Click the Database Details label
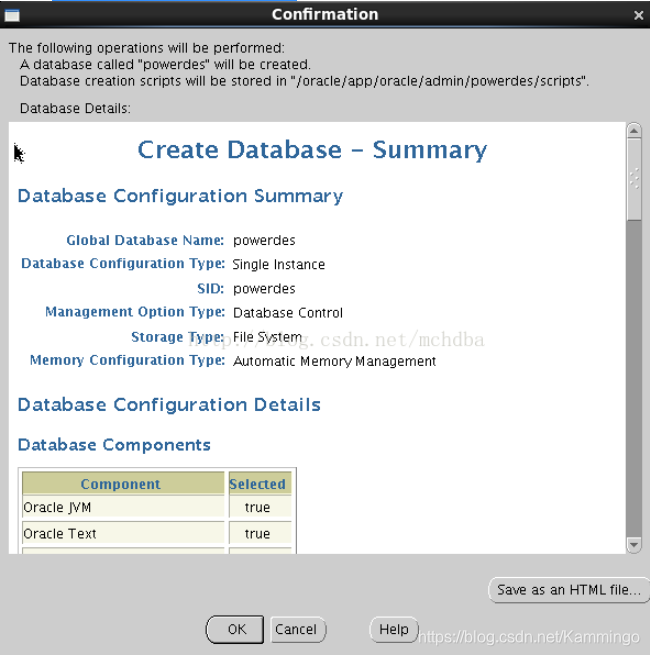The width and height of the screenshot is (650, 656). pos(75,108)
